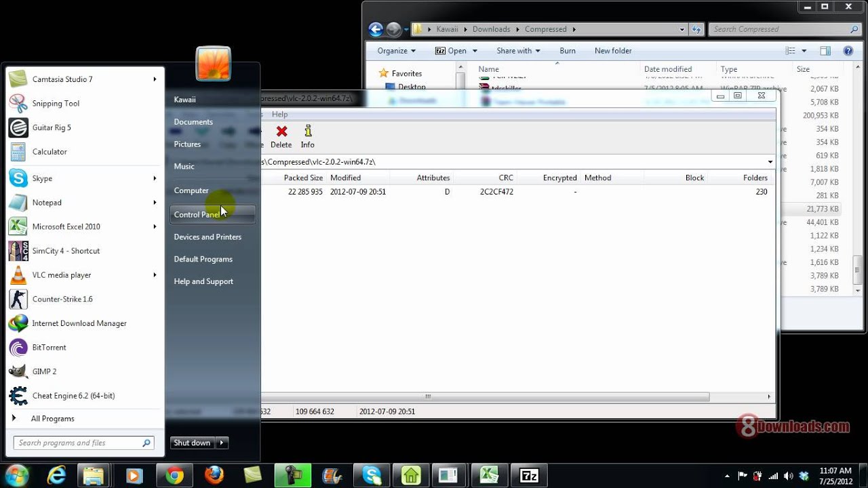The width and height of the screenshot is (868, 488).
Task: Click the 7-Zip Delete toolbar icon
Action: pyautogui.click(x=281, y=136)
